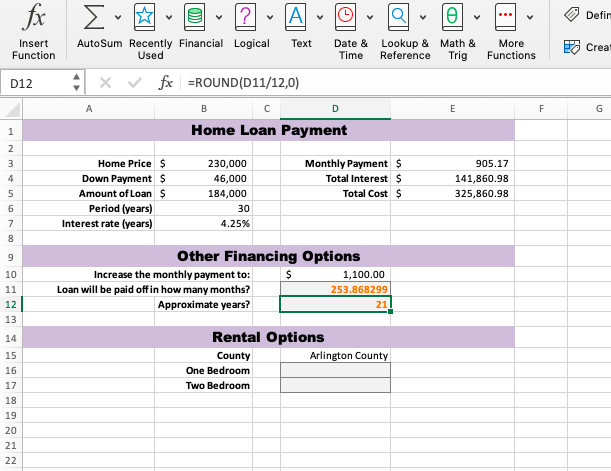Viewport: 611px width, 471px height.
Task: Select the months cell 253.868299
Action: click(x=336, y=289)
